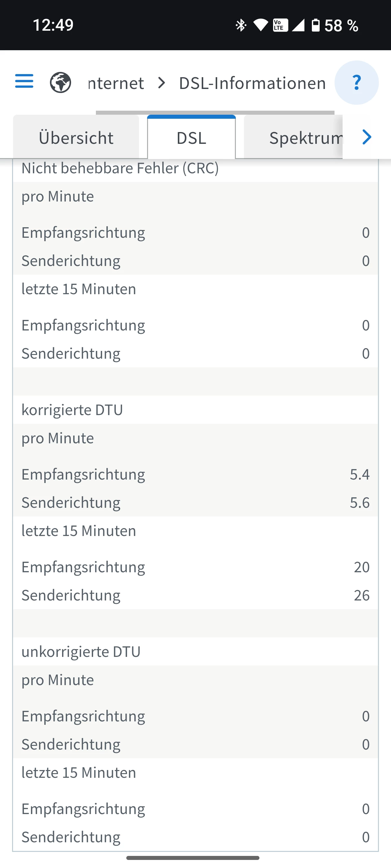
Task: Go back to Internet breadcrumb link
Action: point(116,83)
